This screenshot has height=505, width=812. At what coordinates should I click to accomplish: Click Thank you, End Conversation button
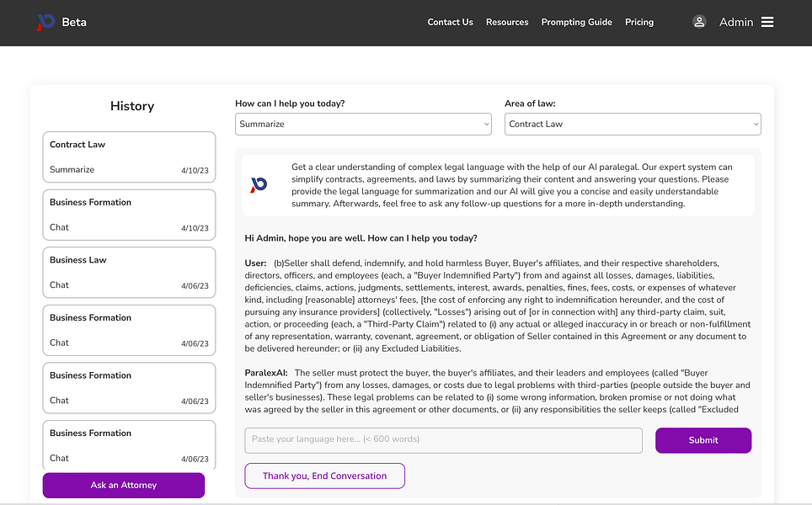click(x=324, y=476)
